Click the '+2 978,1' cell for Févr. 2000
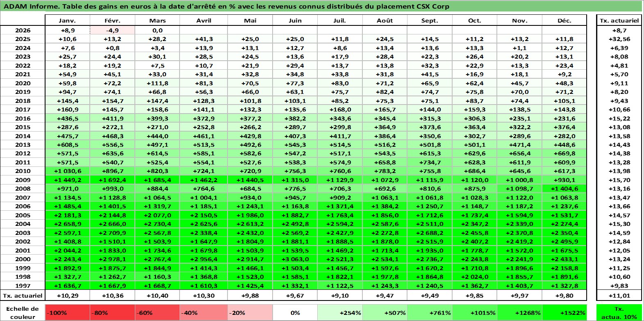The height and width of the screenshot is (321, 644). click(x=112, y=259)
